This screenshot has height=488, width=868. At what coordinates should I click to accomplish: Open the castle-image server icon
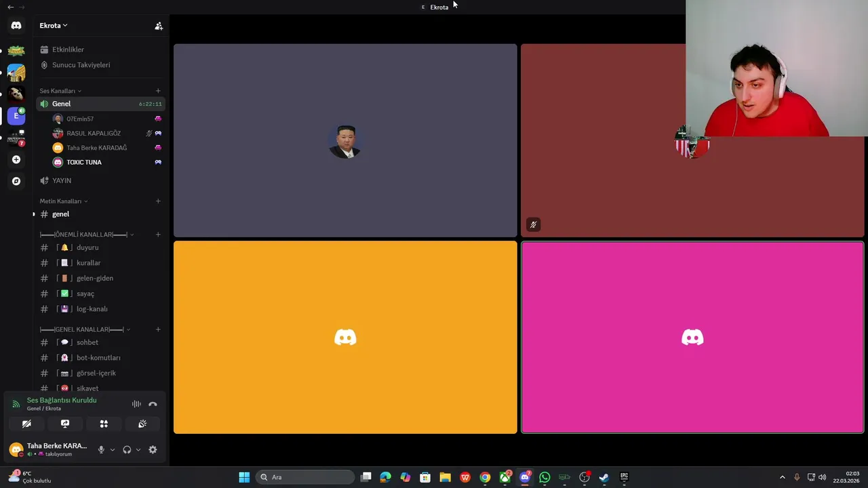tap(16, 73)
